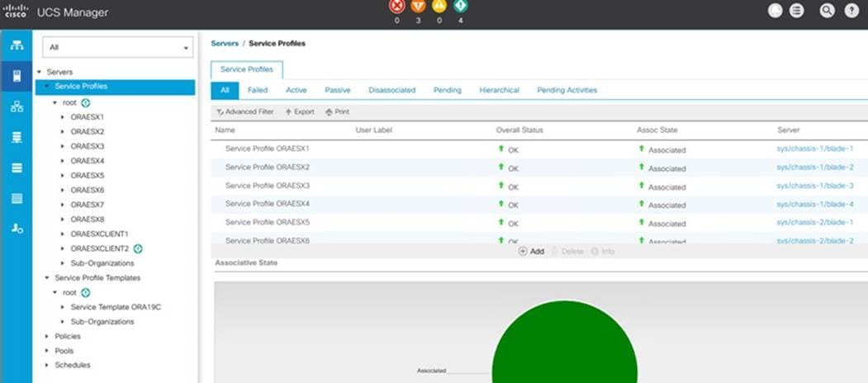Viewport: 868px width, 383px height.
Task: Open the All filter dropdown
Action: pos(118,48)
